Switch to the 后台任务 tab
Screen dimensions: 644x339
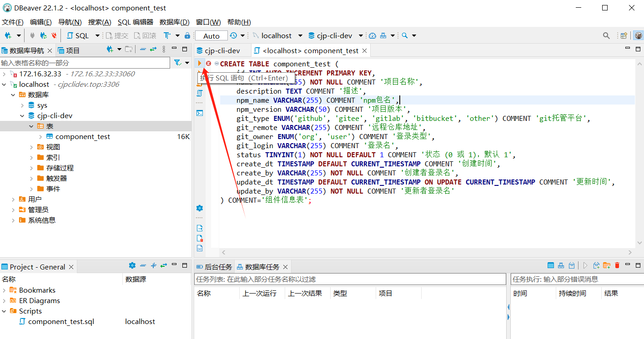pos(214,267)
